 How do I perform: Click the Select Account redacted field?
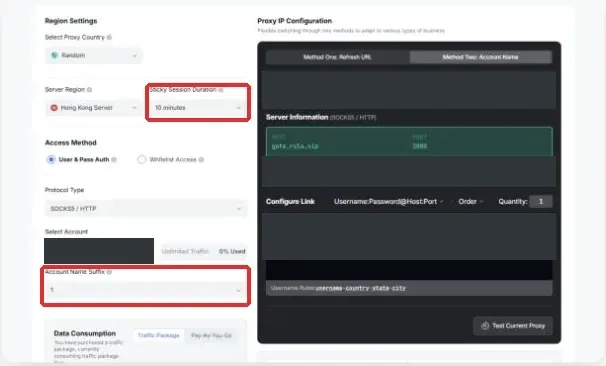pos(99,251)
